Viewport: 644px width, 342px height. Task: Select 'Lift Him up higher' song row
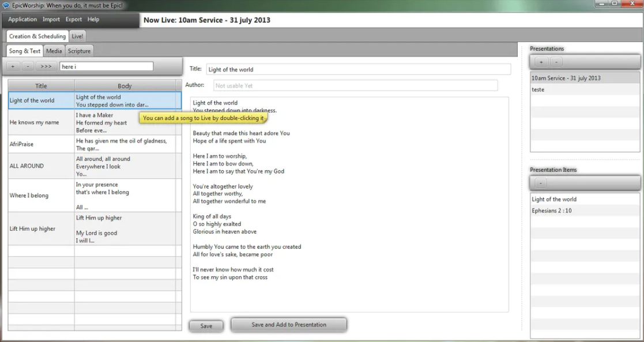click(x=95, y=229)
